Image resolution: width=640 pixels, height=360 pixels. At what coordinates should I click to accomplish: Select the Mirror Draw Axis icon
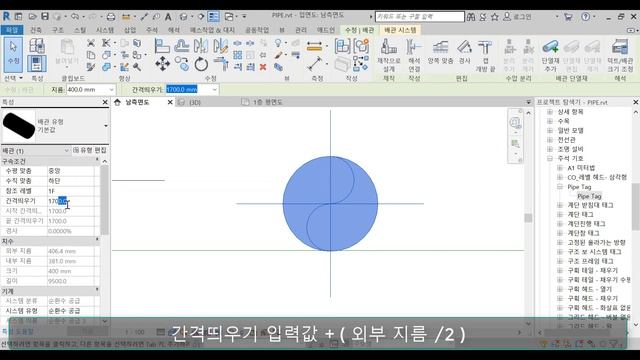coord(220,46)
